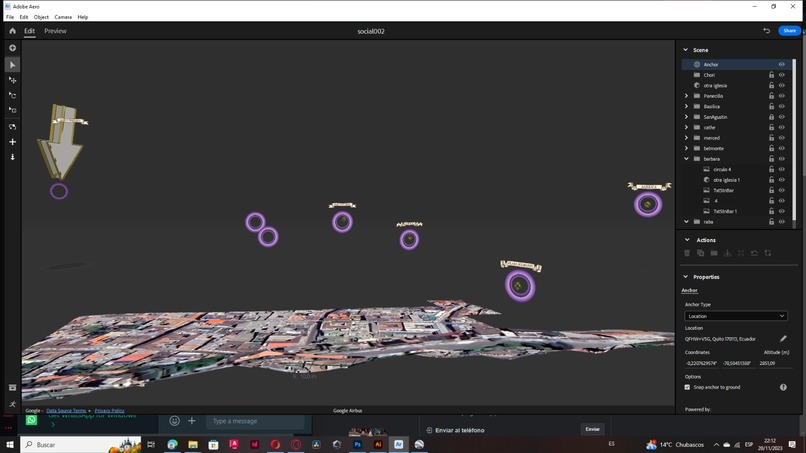Click the undo arrow next to Share

[766, 31]
